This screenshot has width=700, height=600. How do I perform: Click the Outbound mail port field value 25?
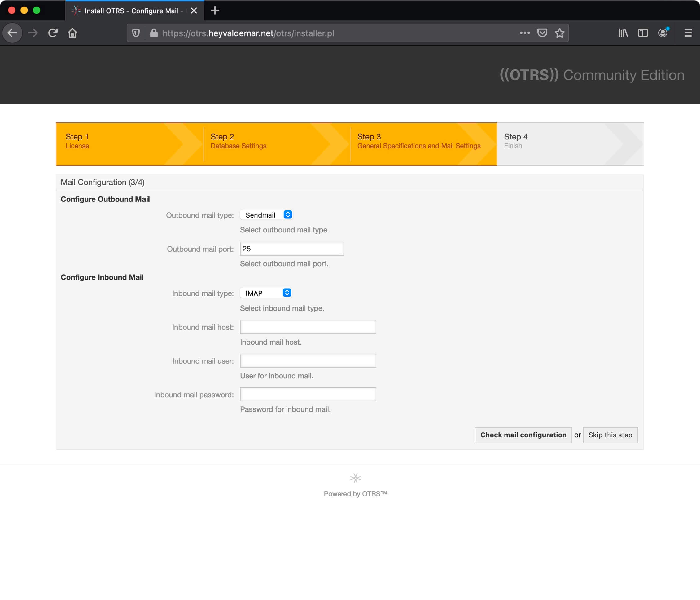292,249
